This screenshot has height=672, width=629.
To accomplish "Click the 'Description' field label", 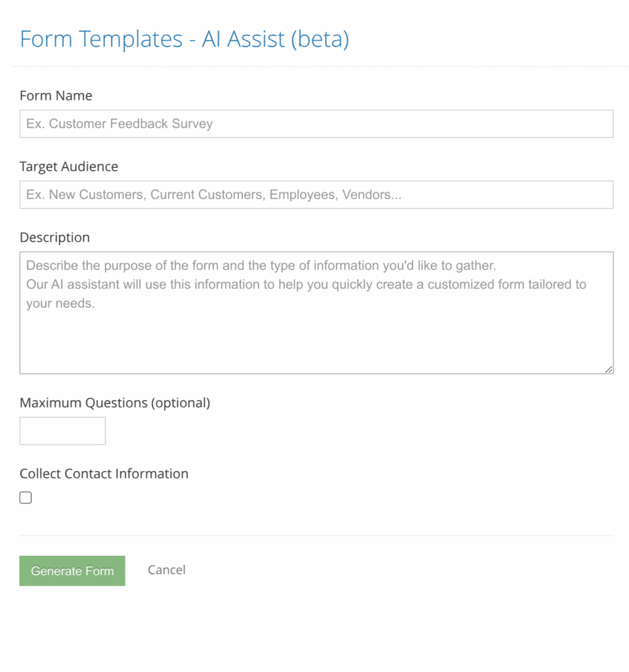I will (x=54, y=238).
